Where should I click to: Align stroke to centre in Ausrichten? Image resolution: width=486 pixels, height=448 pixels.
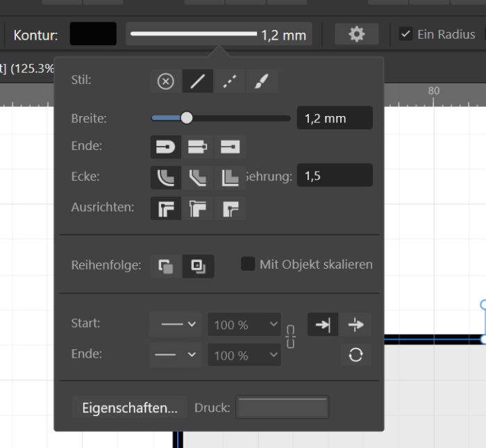(x=166, y=208)
